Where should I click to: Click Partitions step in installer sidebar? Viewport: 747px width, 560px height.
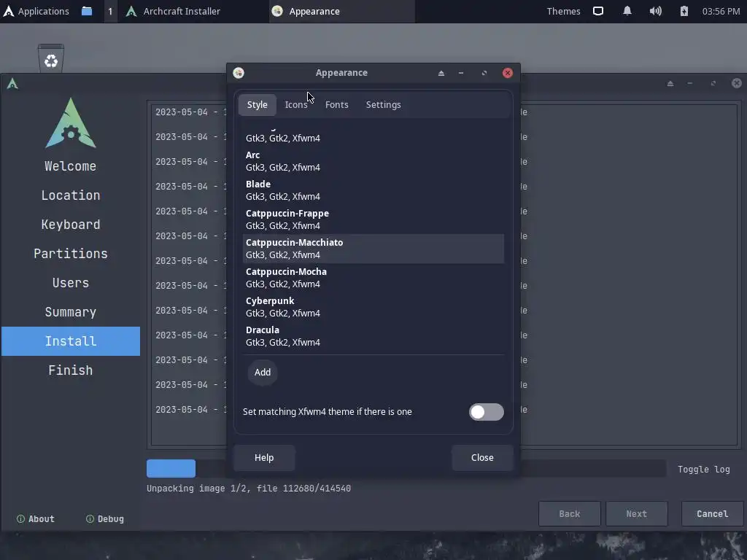[71, 254]
